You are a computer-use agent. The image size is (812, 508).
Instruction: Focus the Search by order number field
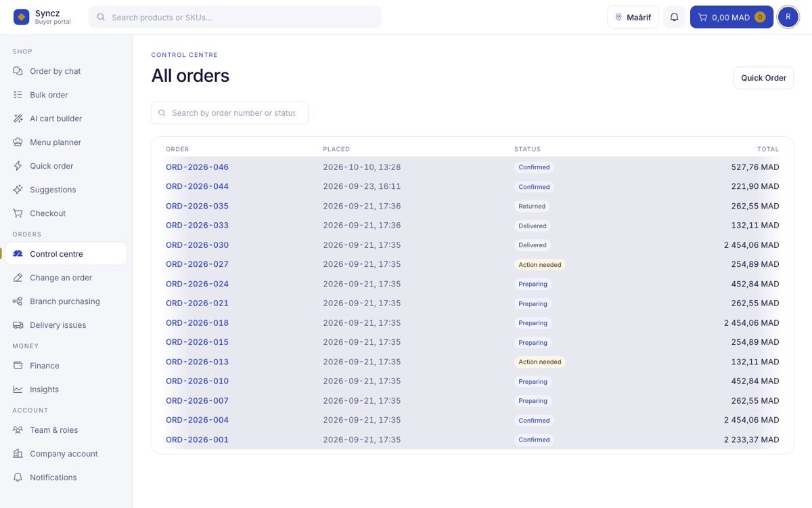point(230,113)
